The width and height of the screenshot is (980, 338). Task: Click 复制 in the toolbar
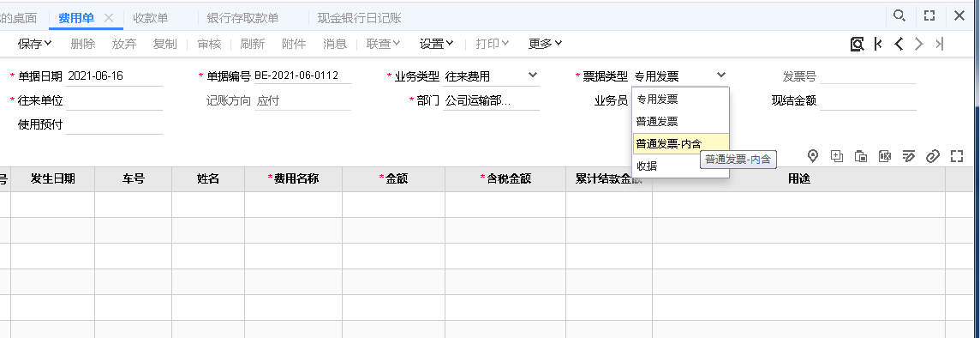[x=165, y=44]
